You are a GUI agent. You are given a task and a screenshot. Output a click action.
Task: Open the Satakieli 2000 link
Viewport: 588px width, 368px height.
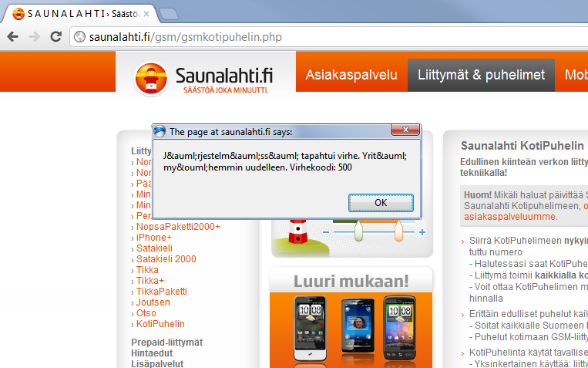[x=166, y=259]
